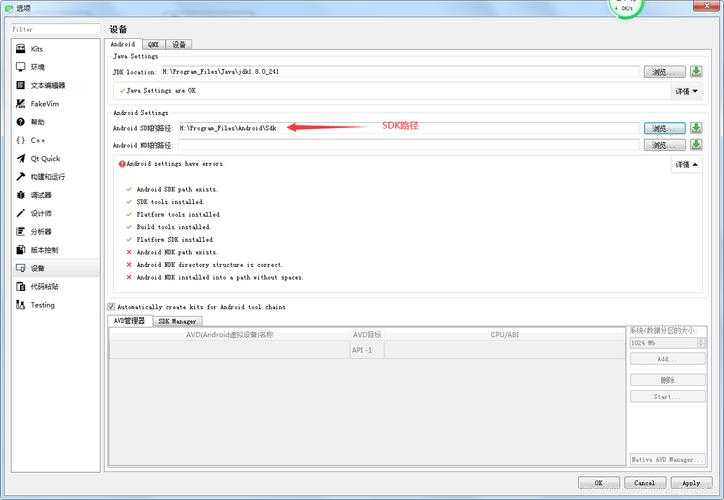Screen dimensions: 724x500
Task: Click the JDK download green icon
Action: click(696, 71)
